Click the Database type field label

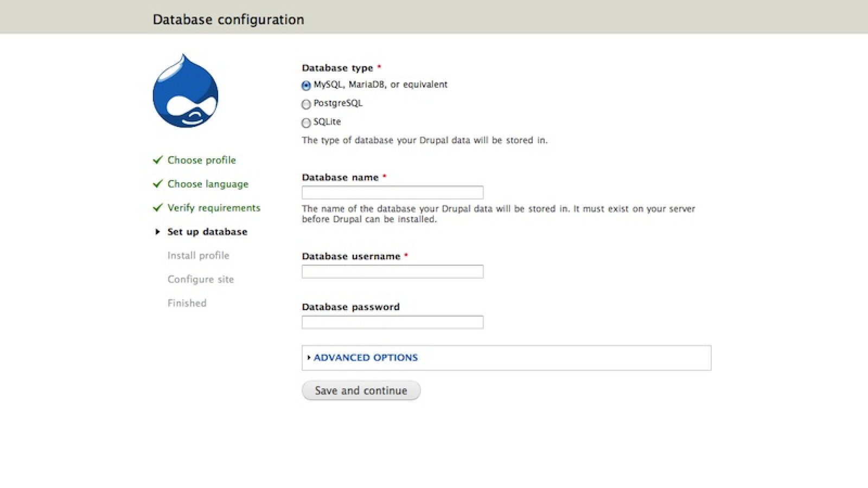[x=337, y=68]
